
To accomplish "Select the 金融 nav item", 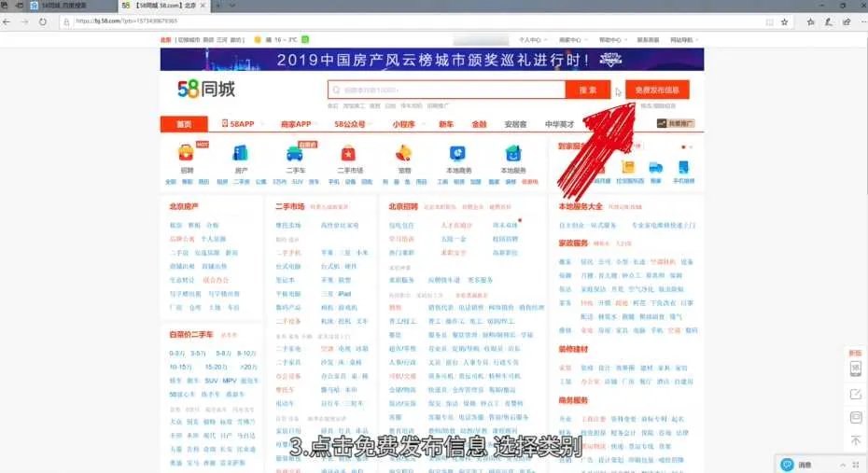I will point(479,124).
